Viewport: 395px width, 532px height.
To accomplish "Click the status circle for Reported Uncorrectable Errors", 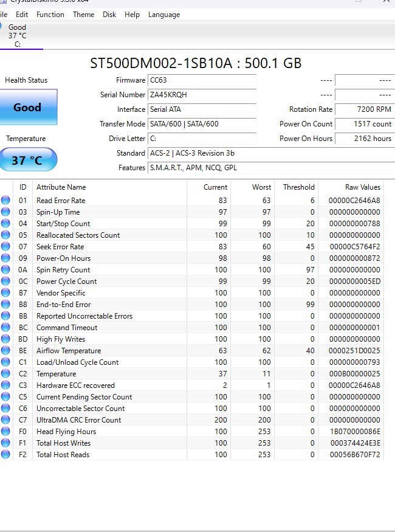I will [x=5, y=316].
